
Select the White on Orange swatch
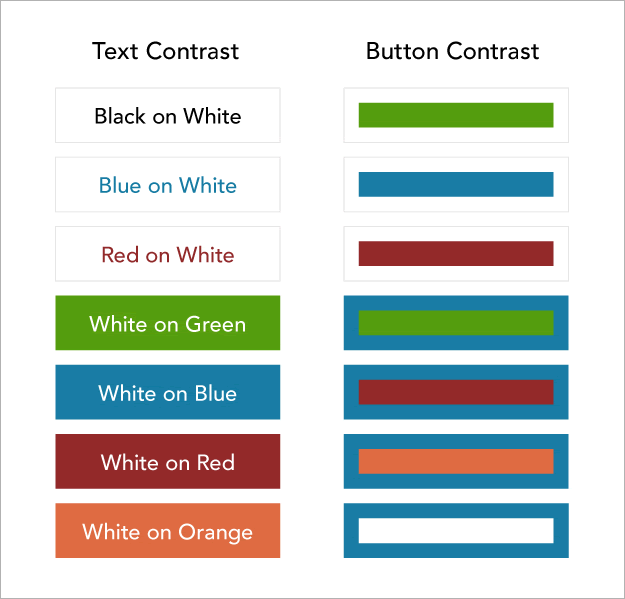(x=168, y=530)
